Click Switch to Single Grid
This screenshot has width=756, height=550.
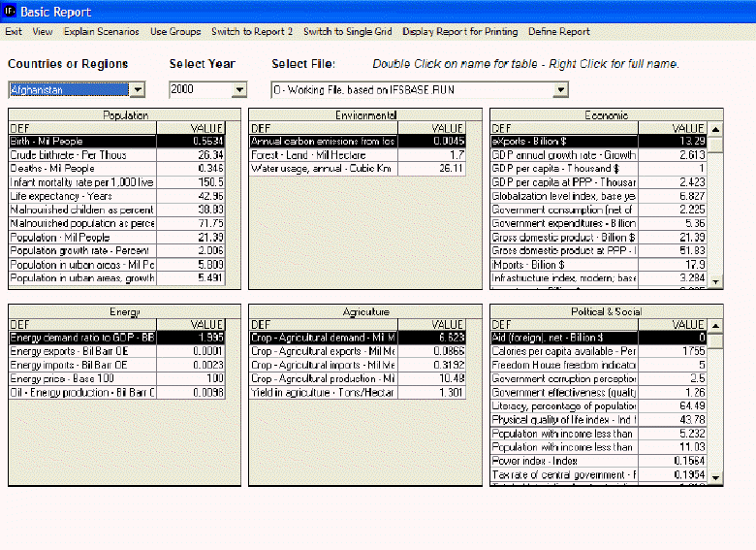[348, 32]
